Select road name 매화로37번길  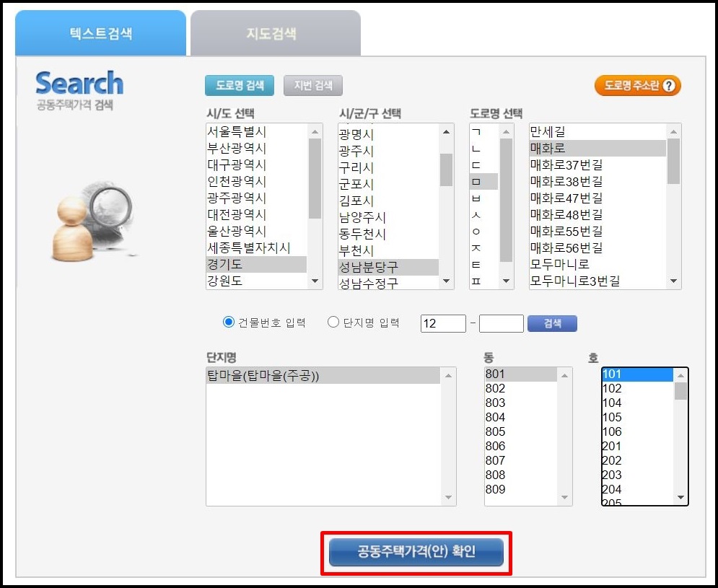(x=597, y=165)
